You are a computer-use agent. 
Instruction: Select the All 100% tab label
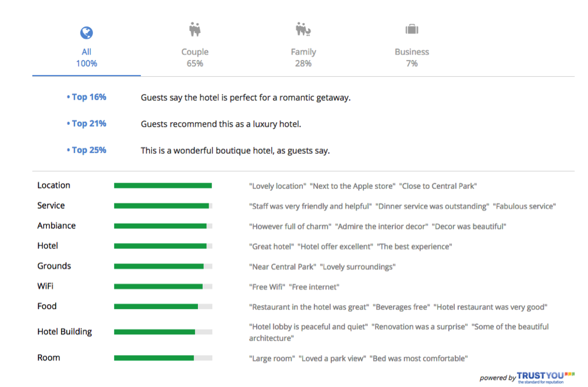click(x=86, y=58)
